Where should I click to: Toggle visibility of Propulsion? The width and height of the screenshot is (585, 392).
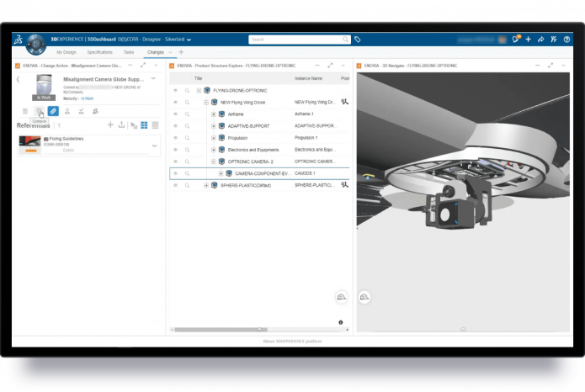(175, 138)
